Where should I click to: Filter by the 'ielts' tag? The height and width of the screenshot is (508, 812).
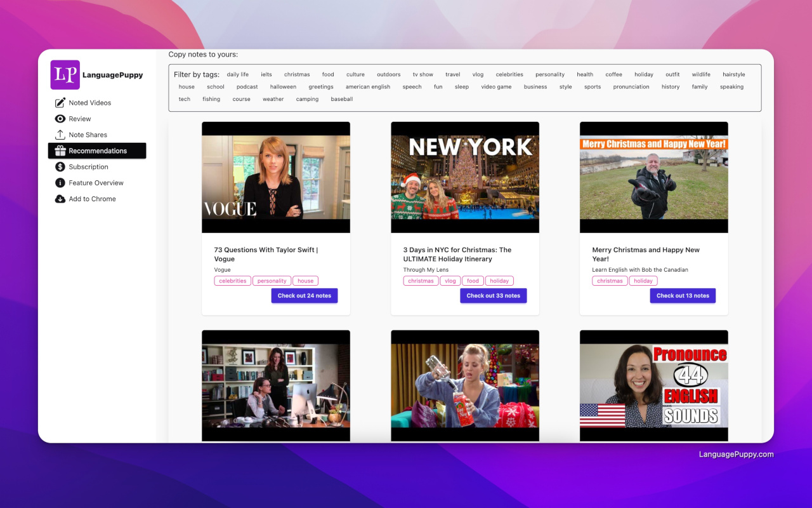pos(266,74)
